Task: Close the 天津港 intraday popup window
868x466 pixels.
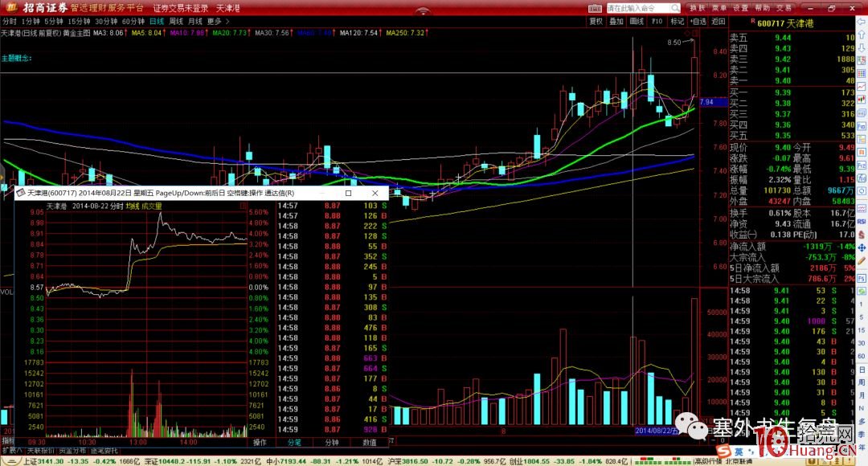Action: coord(375,193)
